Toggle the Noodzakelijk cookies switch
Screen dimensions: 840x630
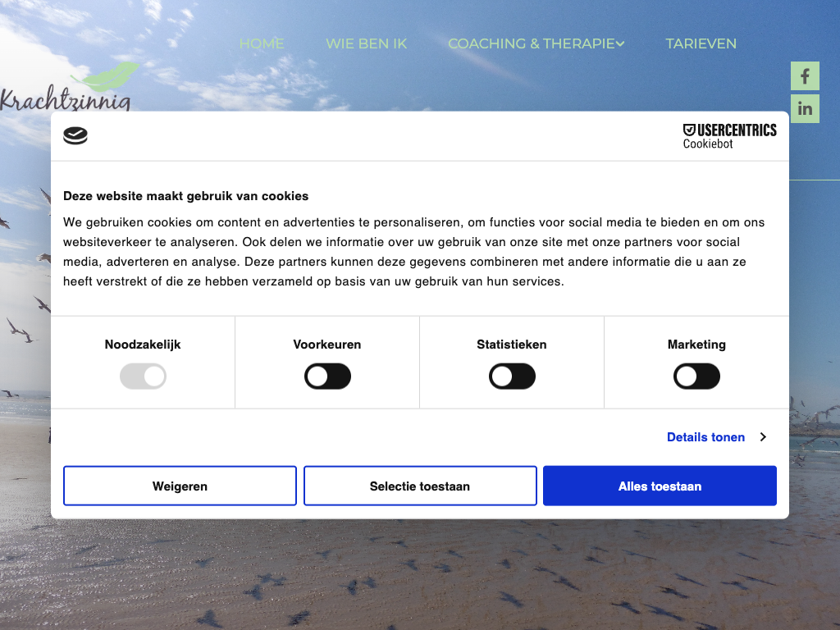[143, 377]
